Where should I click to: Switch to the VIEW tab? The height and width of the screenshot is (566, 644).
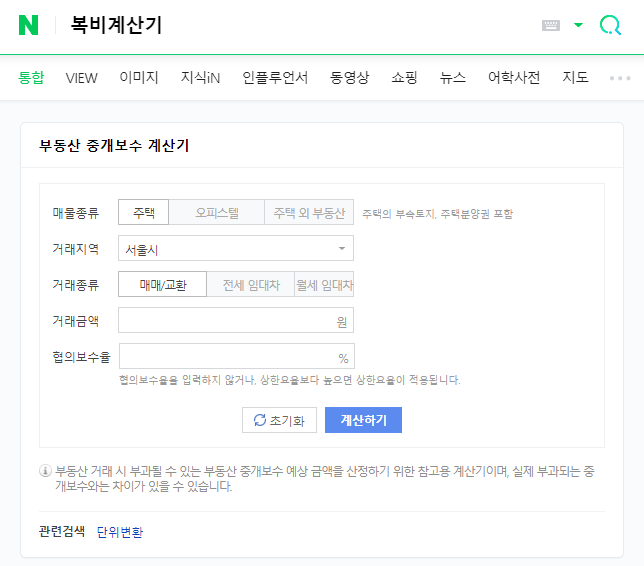[x=81, y=78]
